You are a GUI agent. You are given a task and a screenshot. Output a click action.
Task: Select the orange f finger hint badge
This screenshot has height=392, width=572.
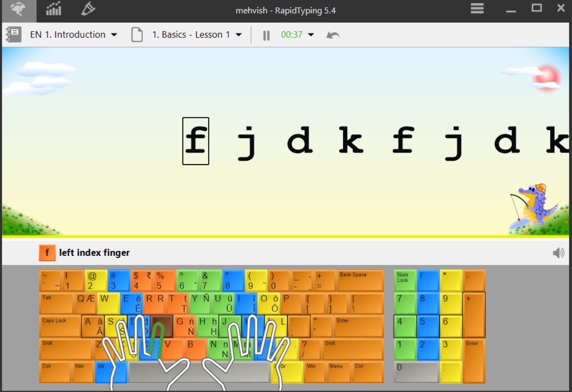click(47, 253)
